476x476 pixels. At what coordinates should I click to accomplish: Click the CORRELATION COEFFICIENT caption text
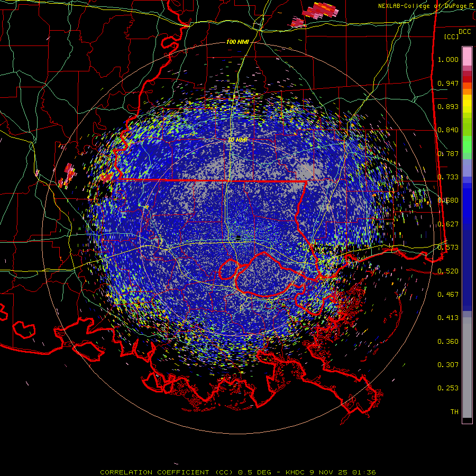tap(154, 472)
